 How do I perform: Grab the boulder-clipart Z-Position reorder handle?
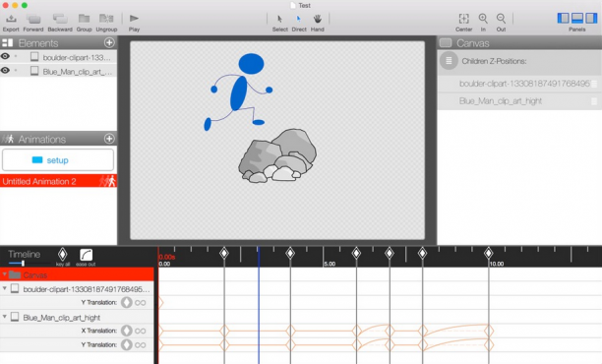[594, 84]
